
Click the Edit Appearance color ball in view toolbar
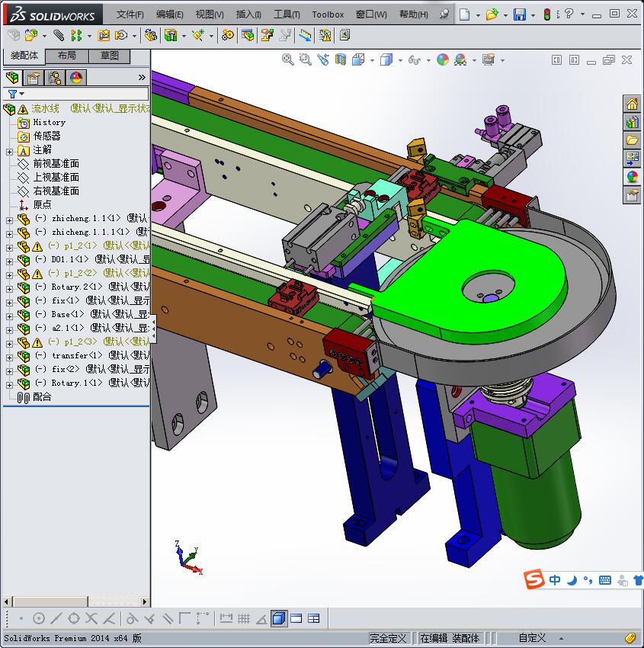coord(442,60)
